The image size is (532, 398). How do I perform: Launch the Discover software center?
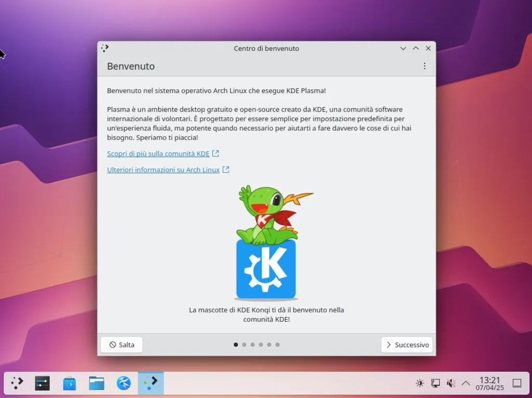(70, 383)
